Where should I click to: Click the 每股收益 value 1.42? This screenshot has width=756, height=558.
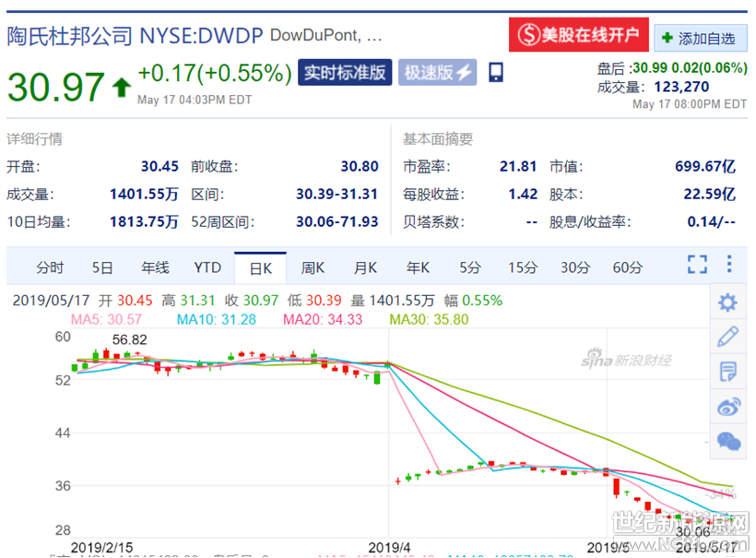(523, 195)
